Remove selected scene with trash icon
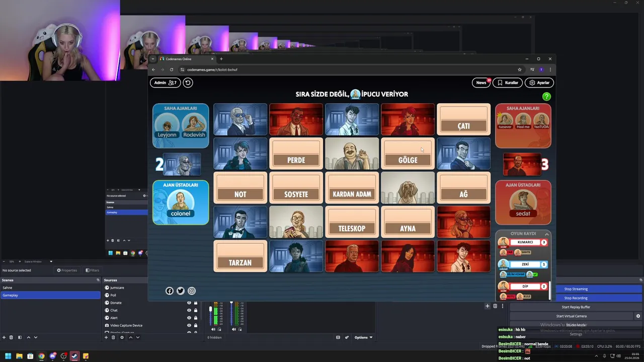 tap(11, 337)
